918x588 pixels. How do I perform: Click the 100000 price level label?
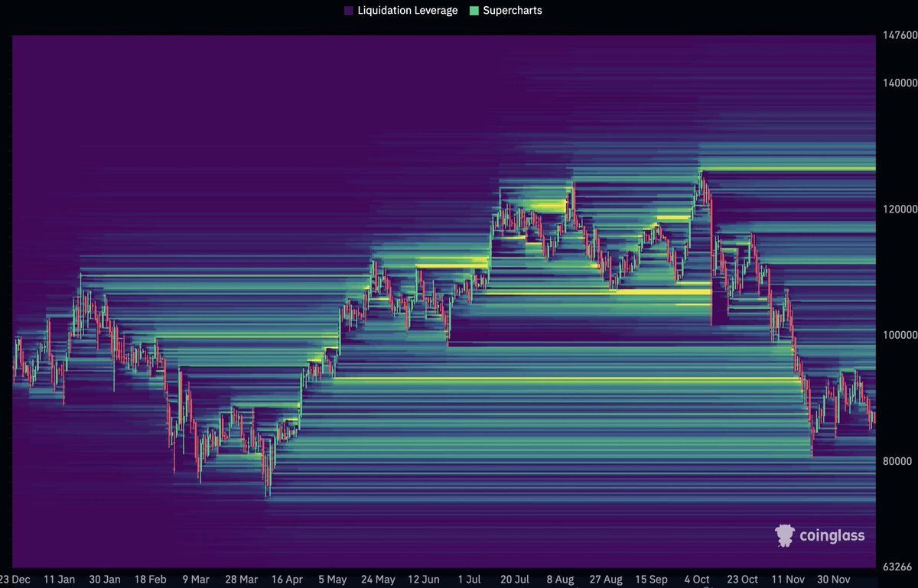[x=898, y=335]
